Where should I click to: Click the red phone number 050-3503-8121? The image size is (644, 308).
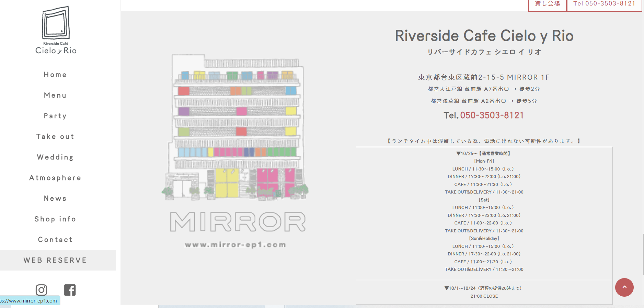pyautogui.click(x=492, y=115)
